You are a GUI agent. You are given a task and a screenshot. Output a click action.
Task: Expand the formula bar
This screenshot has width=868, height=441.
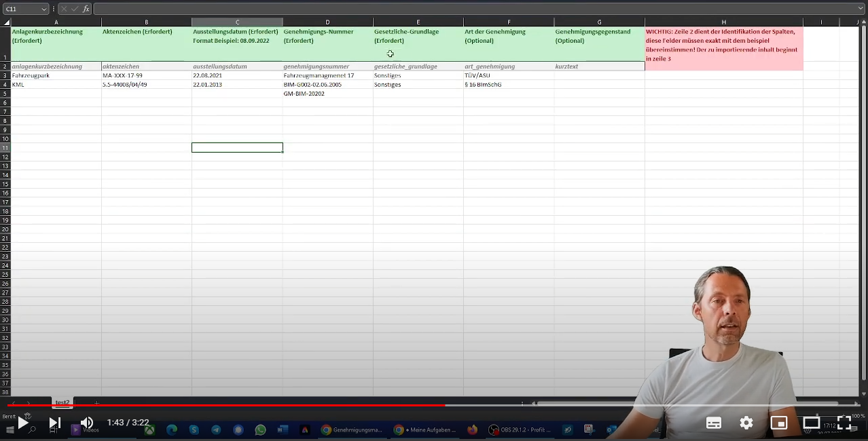coord(861,9)
